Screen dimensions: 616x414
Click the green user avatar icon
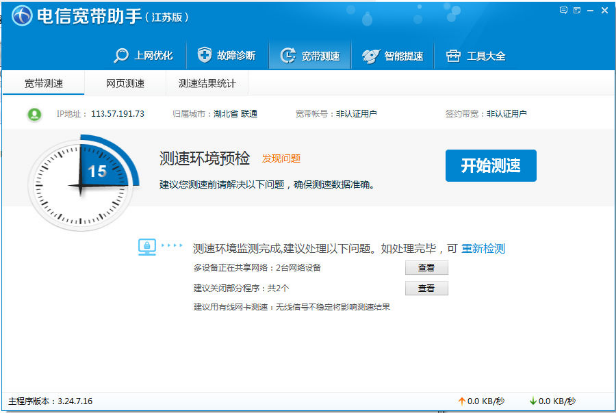click(x=35, y=114)
